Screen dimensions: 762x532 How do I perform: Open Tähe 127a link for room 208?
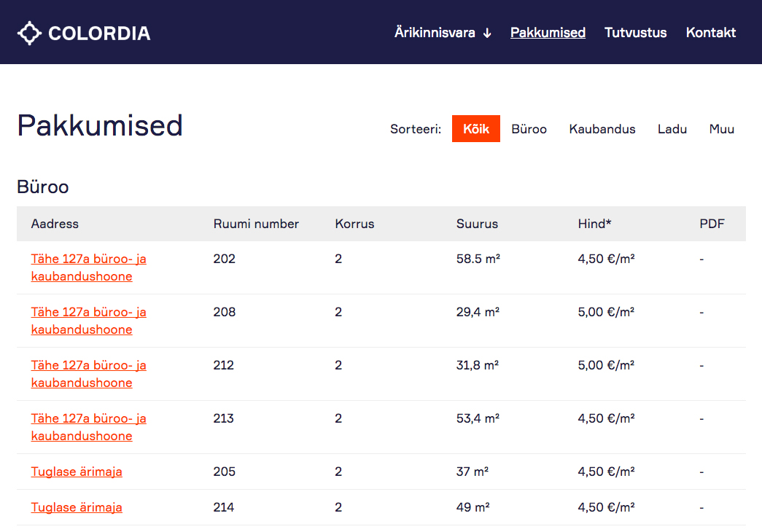[x=88, y=321]
